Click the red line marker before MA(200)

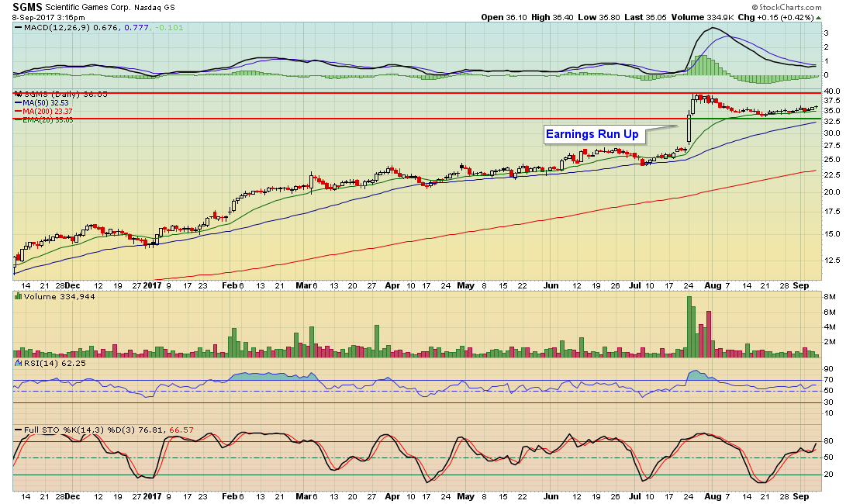[x=18, y=112]
